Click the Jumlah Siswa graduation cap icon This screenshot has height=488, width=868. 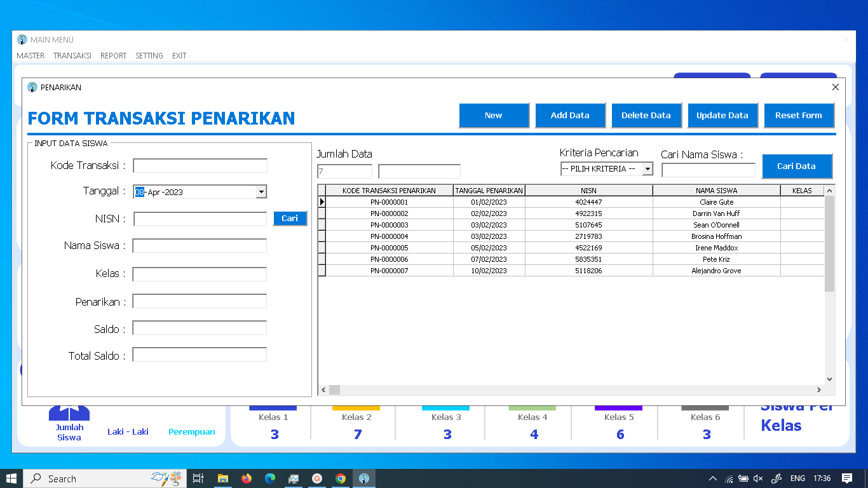click(x=69, y=414)
